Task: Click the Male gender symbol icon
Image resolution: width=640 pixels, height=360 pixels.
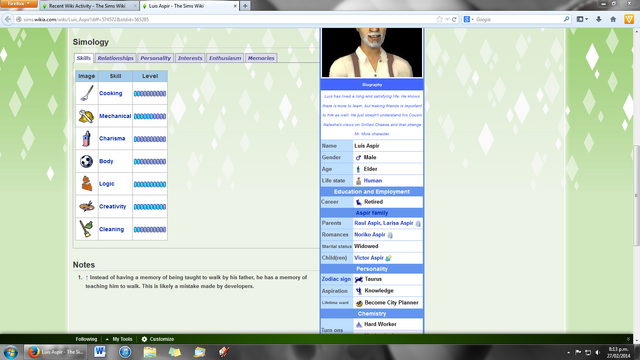Action: (358, 158)
